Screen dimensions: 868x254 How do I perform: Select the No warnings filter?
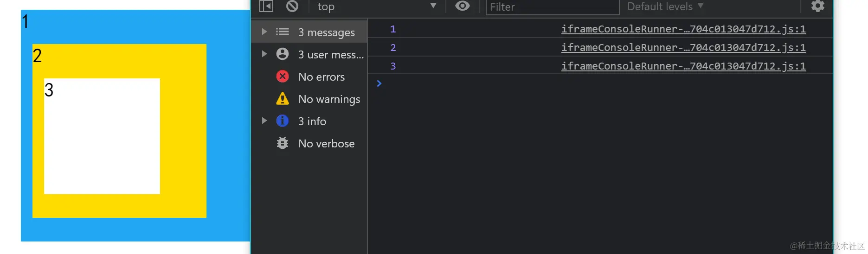click(329, 99)
